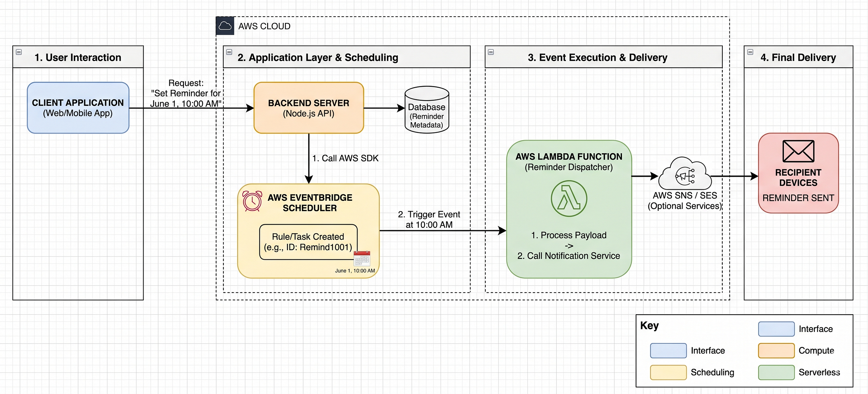Image resolution: width=868 pixels, height=394 pixels.
Task: Click the 'AWS SNS / SES' caption text
Action: click(685, 195)
